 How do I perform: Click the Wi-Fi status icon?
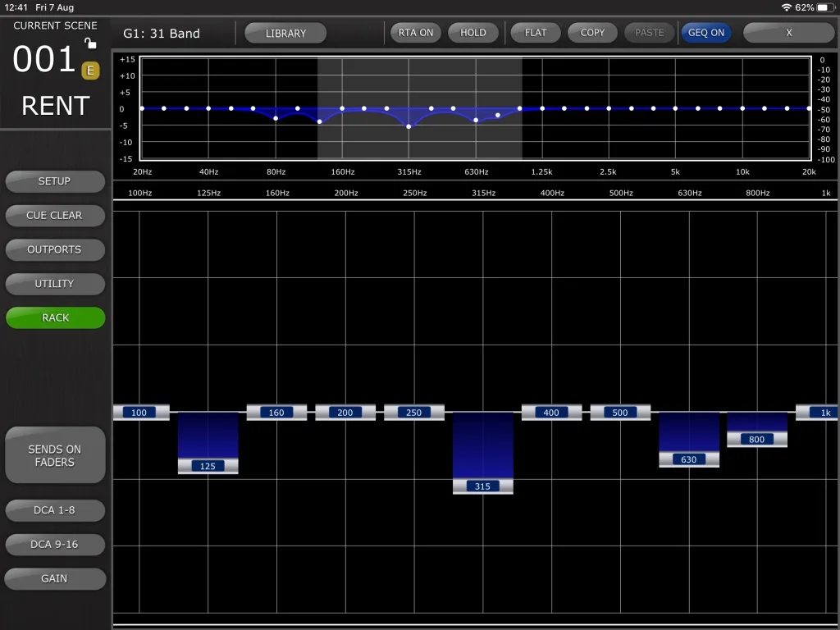pyautogui.click(x=787, y=7)
